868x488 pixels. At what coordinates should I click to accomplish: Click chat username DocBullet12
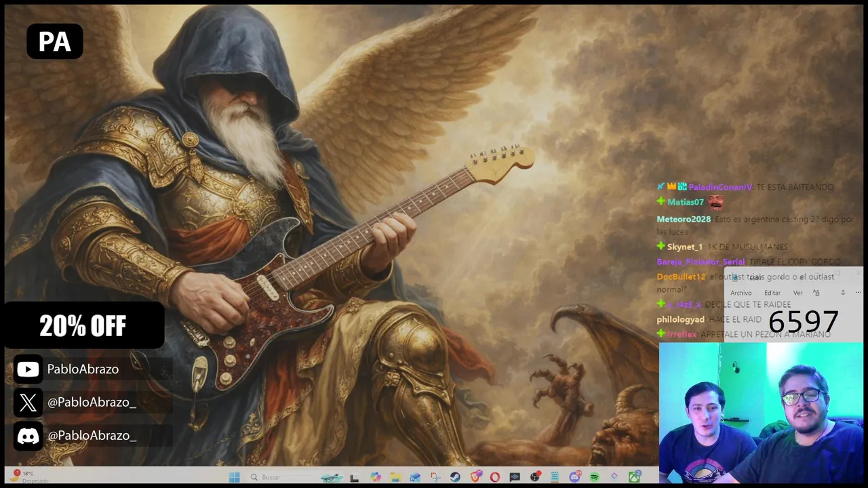coord(682,277)
